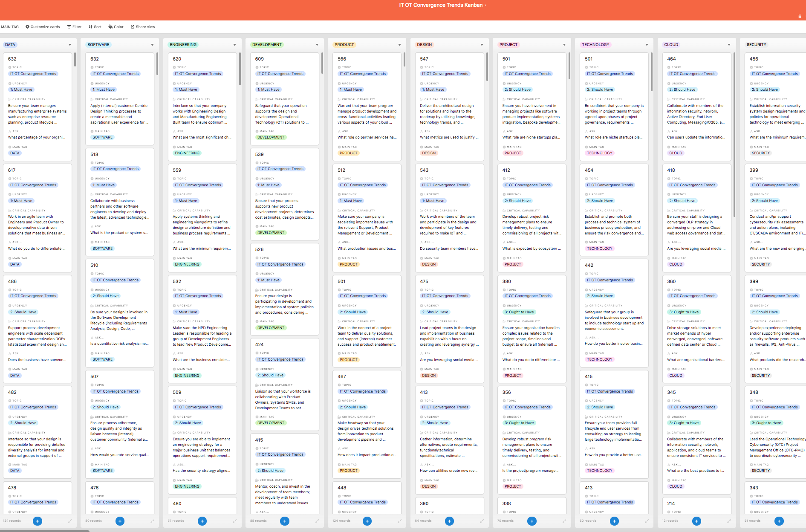This screenshot has height=532, width=806.
Task: Open the DESIGN column dropdown arrow
Action: pos(482,45)
